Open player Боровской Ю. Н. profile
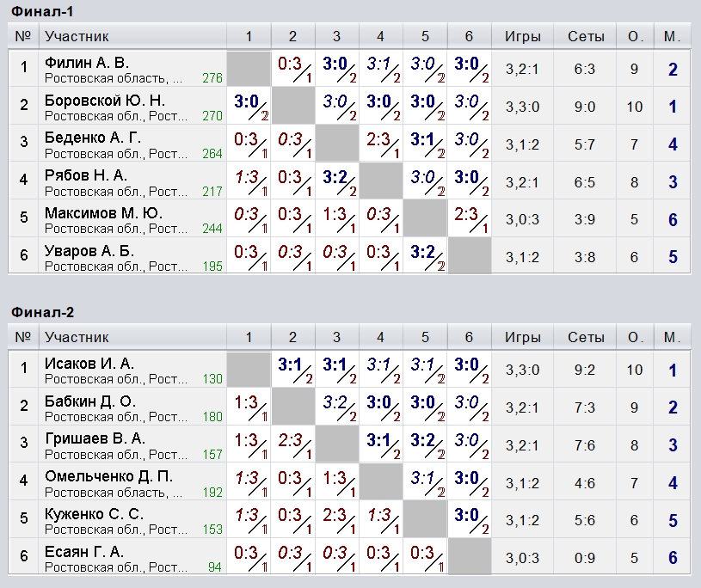 (x=105, y=101)
